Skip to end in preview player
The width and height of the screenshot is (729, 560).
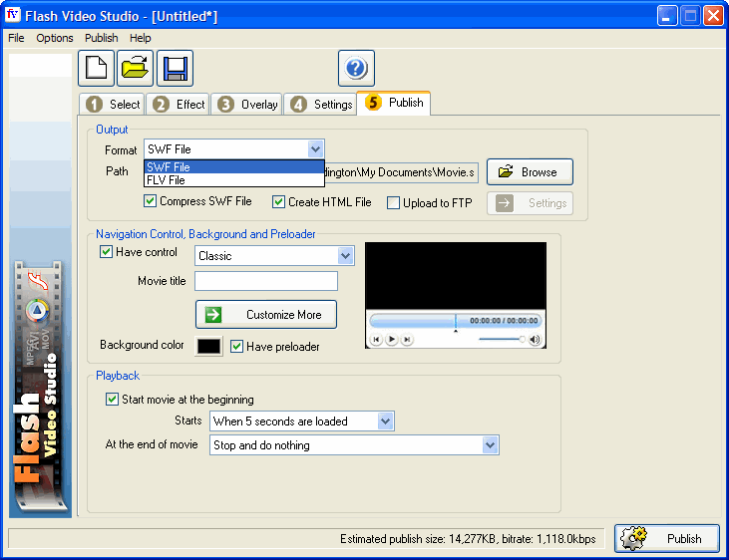point(407,339)
